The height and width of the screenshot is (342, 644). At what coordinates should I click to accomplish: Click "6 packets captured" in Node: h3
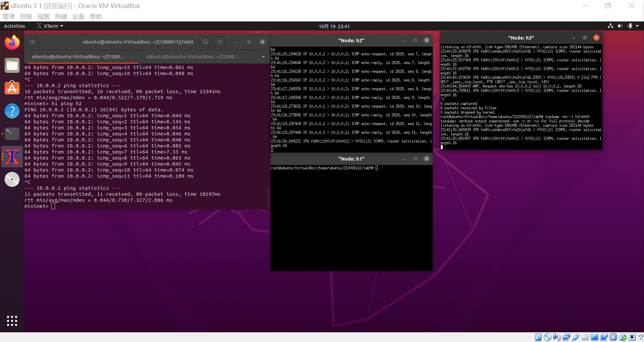[459, 104]
